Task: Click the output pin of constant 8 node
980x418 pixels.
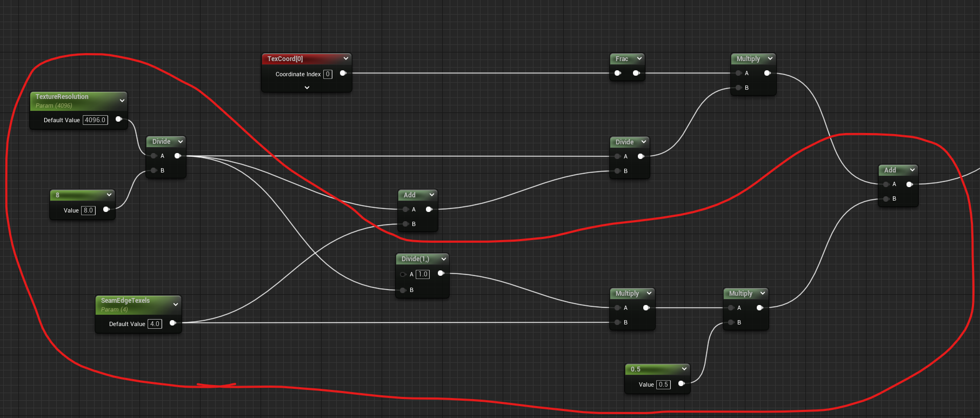Action: 106,210
